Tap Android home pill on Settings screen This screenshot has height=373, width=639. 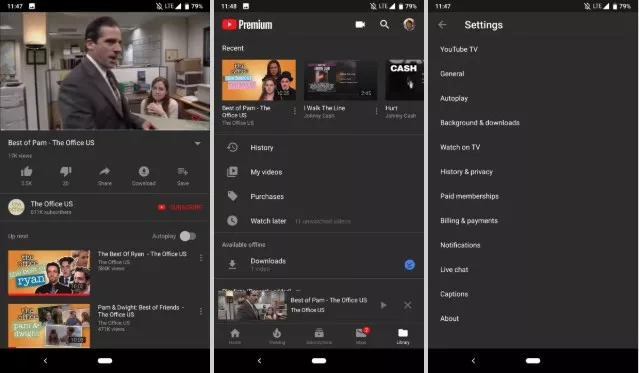click(x=533, y=361)
